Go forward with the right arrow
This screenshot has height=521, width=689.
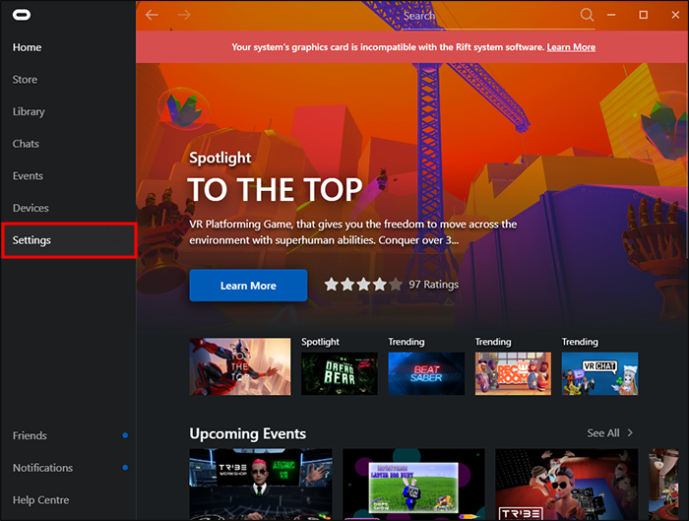(184, 15)
